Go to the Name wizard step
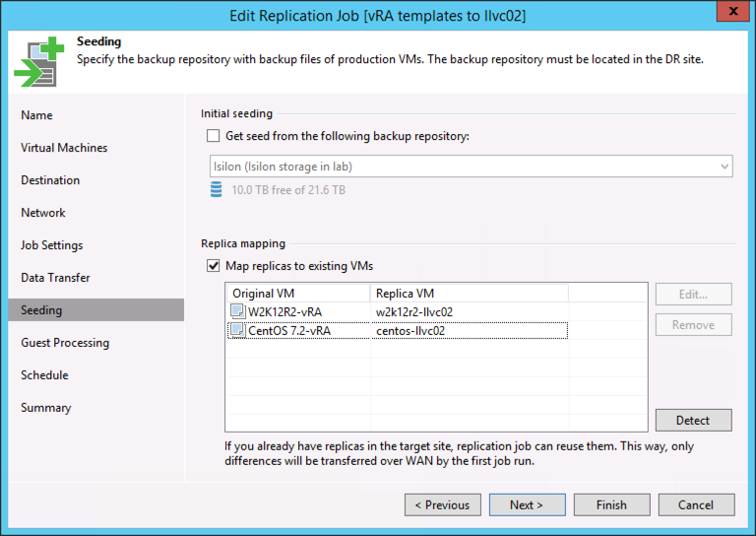756x536 pixels. 37,115
